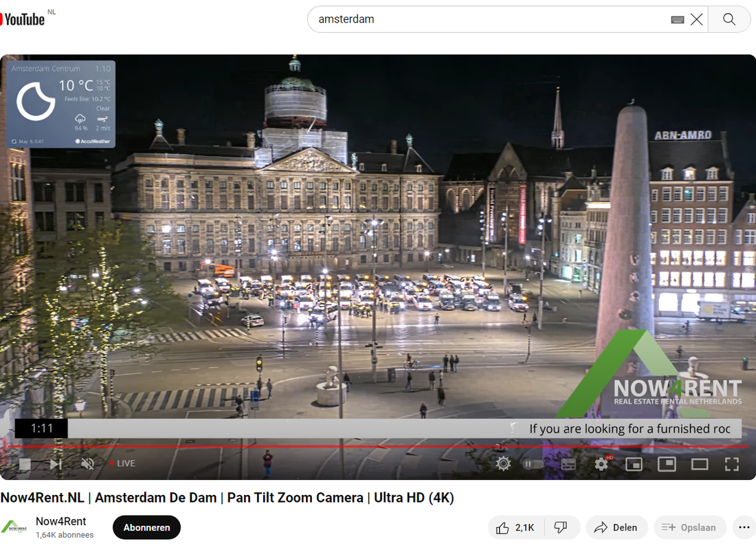Click the AccuWeather widget in video
This screenshot has width=756, height=550.
(60, 104)
